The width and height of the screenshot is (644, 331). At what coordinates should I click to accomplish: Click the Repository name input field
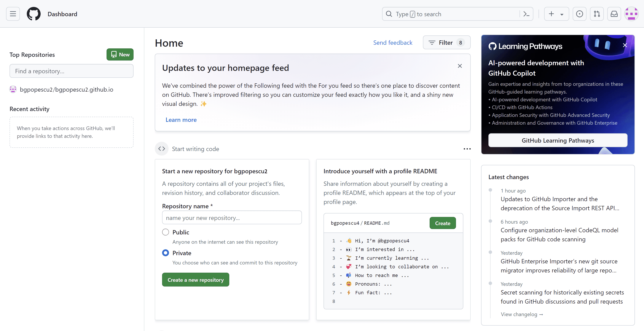(x=232, y=218)
